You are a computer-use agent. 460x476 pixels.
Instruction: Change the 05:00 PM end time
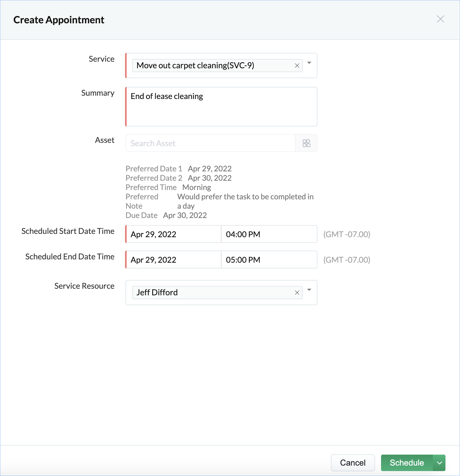pyautogui.click(x=269, y=260)
